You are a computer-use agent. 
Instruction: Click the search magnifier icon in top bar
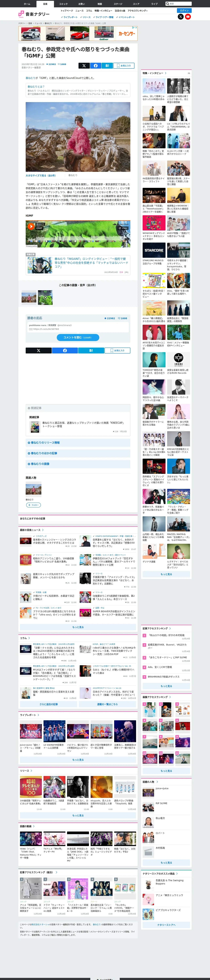point(168,4)
